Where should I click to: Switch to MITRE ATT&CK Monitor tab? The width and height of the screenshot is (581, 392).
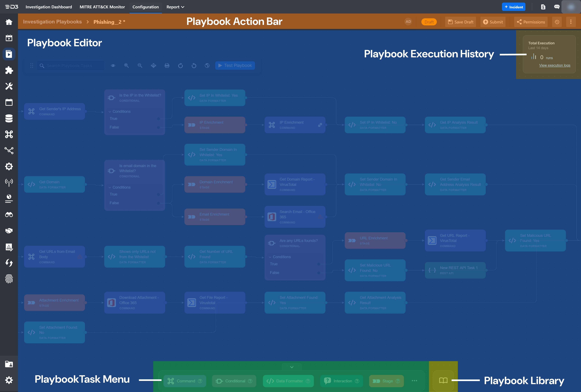coord(102,7)
